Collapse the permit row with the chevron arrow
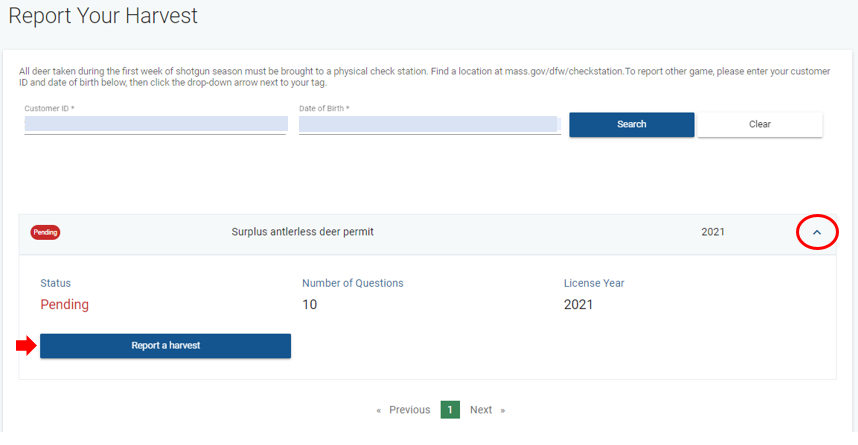The width and height of the screenshot is (858, 445). point(817,233)
